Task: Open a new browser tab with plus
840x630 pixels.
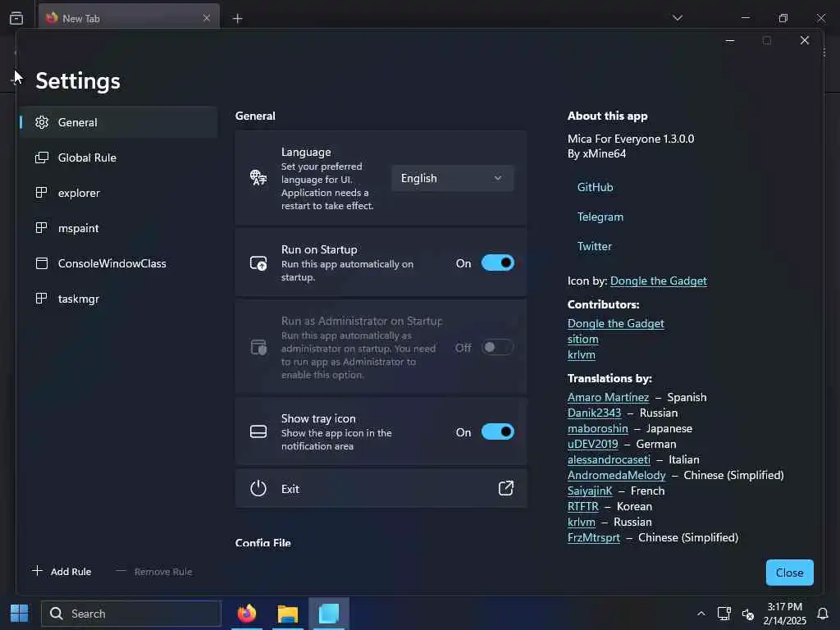Action: coord(238,19)
